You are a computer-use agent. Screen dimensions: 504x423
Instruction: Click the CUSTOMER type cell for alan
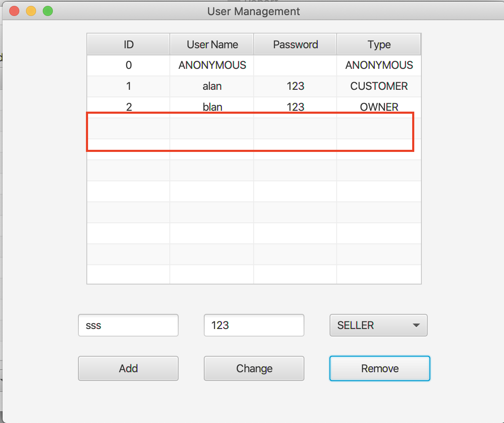click(x=378, y=86)
